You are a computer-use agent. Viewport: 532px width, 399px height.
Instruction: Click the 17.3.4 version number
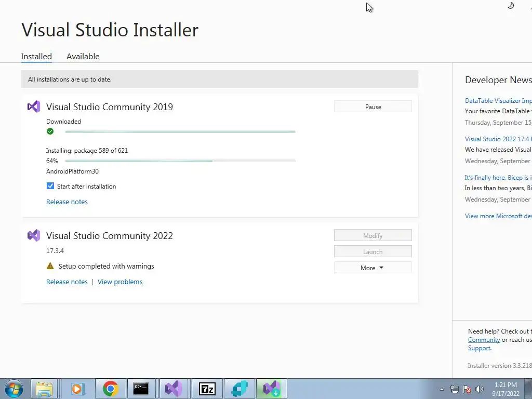tap(55, 251)
